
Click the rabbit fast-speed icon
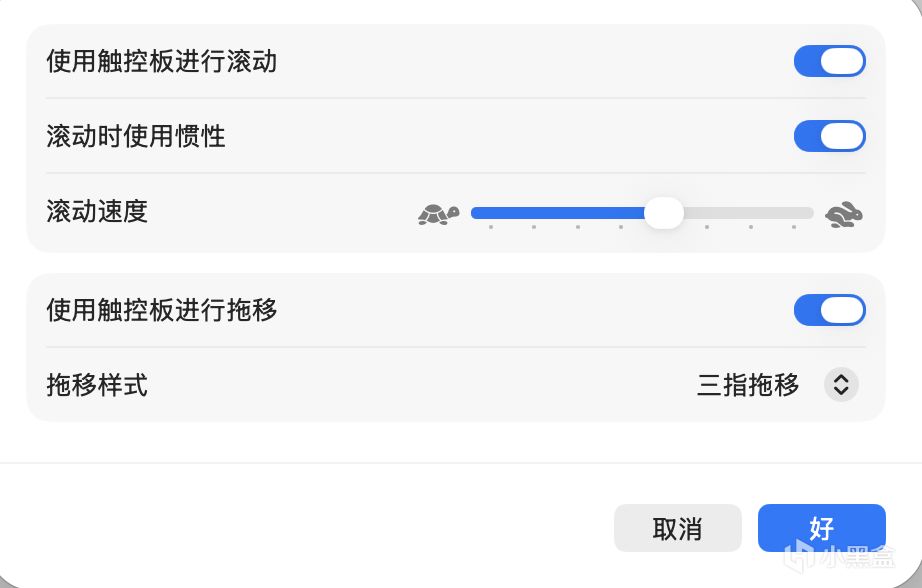pyautogui.click(x=844, y=213)
